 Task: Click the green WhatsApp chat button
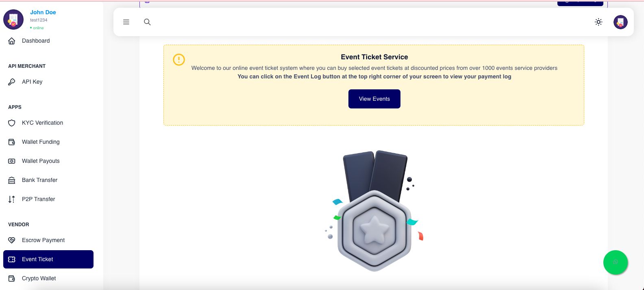615,262
